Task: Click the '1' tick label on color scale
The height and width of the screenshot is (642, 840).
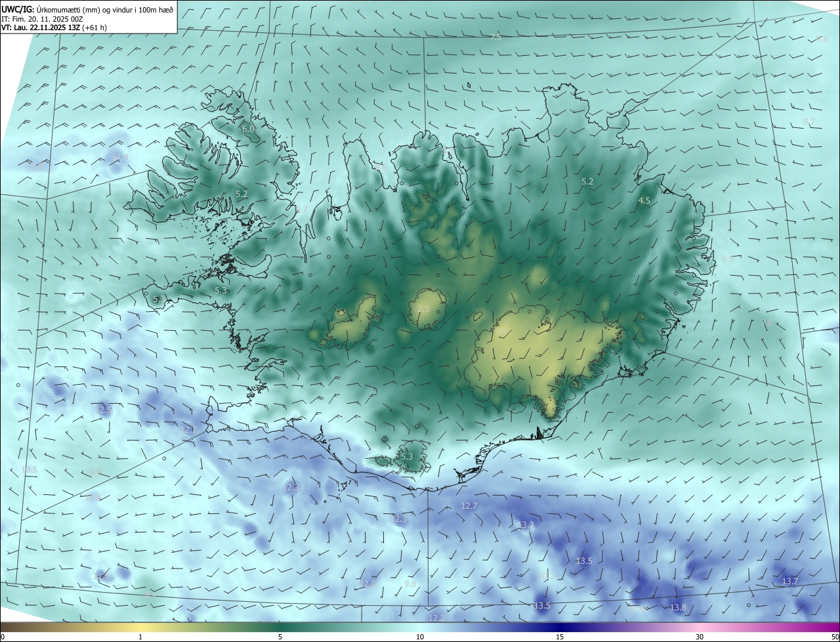Action: pyautogui.click(x=140, y=637)
